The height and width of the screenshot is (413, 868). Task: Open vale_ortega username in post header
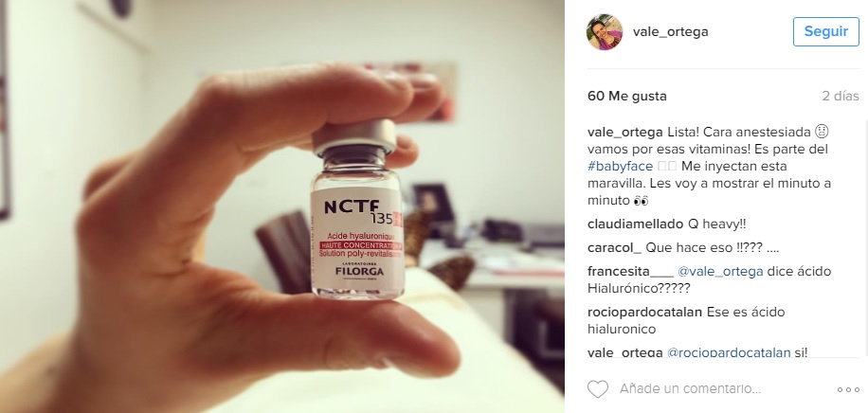click(670, 31)
